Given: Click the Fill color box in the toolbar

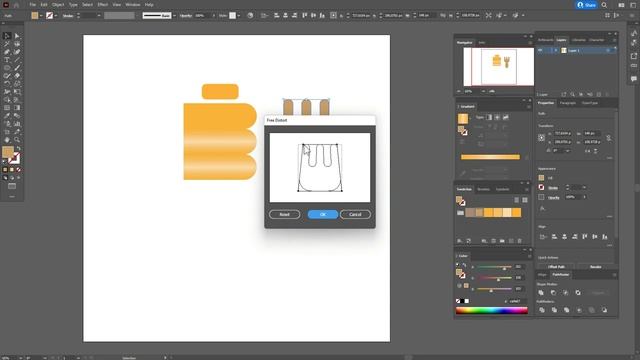Looking at the screenshot, I should [x=8, y=152].
